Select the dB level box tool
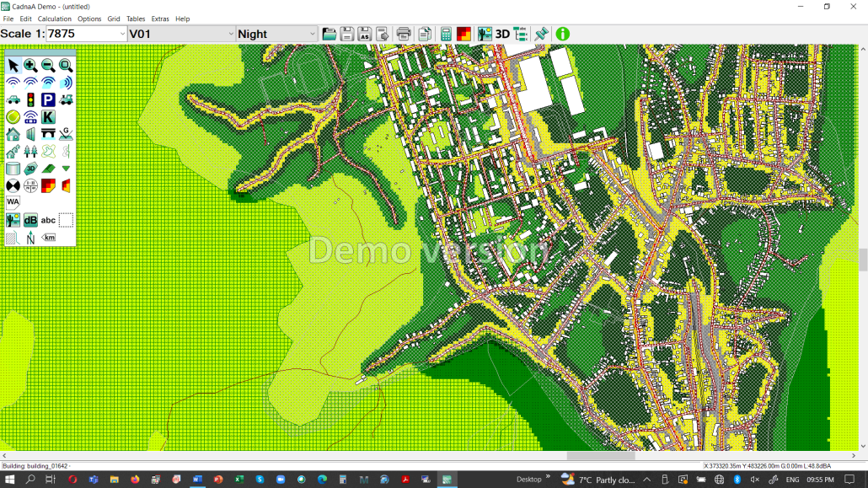The height and width of the screenshot is (488, 868). click(30, 220)
